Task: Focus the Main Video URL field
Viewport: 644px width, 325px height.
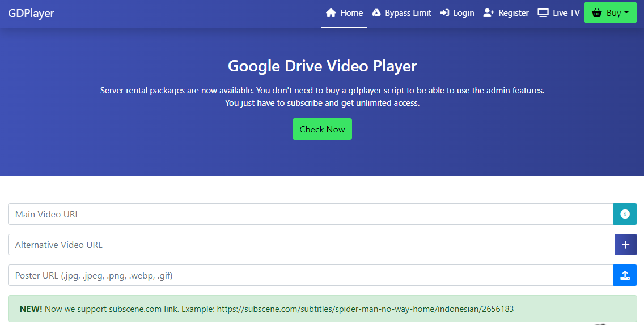Action: coord(311,214)
